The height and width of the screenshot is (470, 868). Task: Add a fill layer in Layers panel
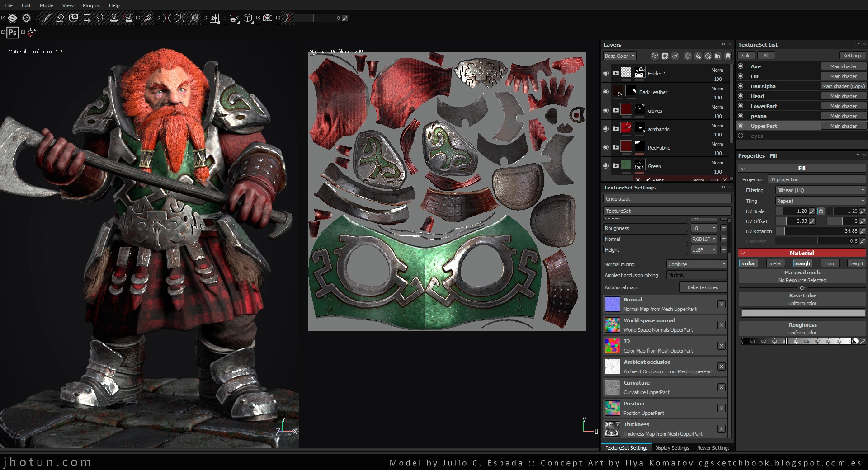[698, 56]
